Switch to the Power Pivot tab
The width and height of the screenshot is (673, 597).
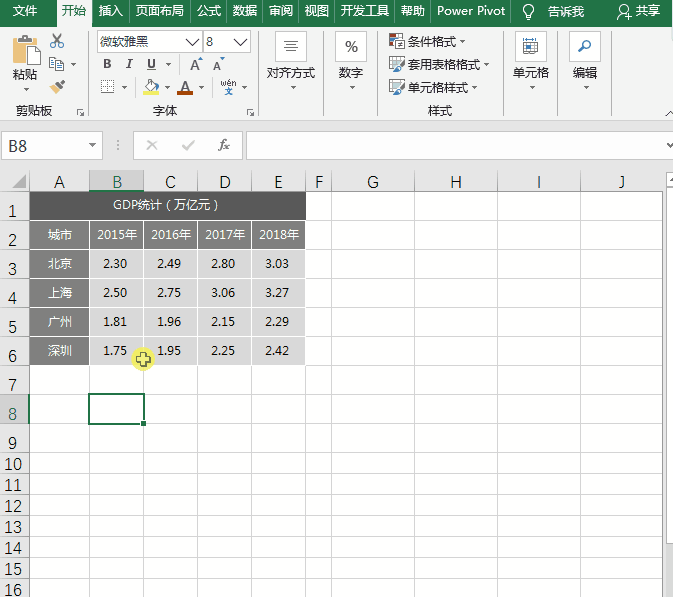point(471,11)
